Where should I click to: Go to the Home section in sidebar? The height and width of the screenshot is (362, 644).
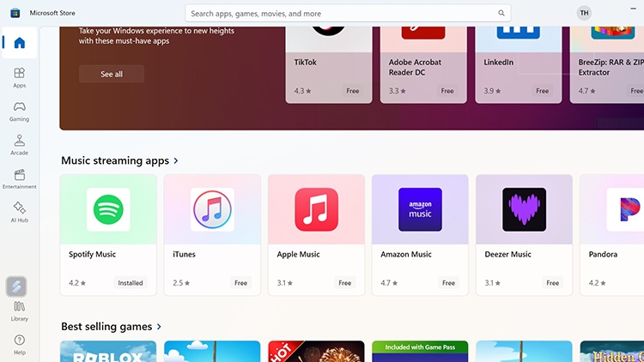19,43
